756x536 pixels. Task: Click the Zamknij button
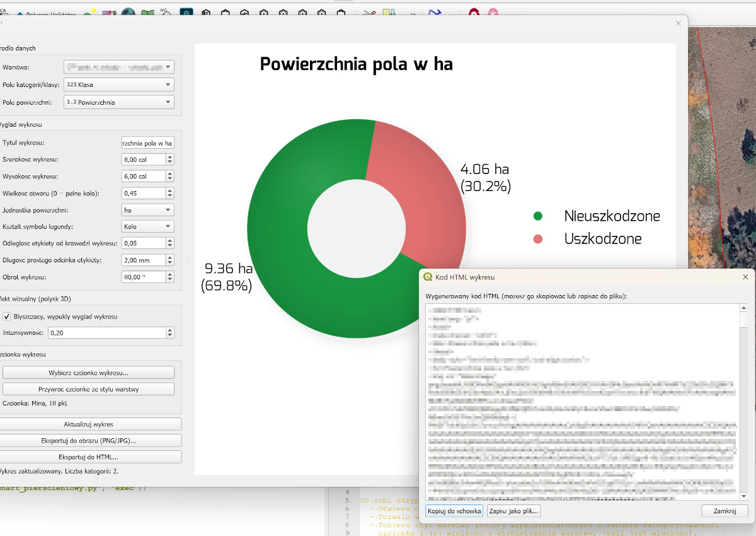pyautogui.click(x=724, y=511)
